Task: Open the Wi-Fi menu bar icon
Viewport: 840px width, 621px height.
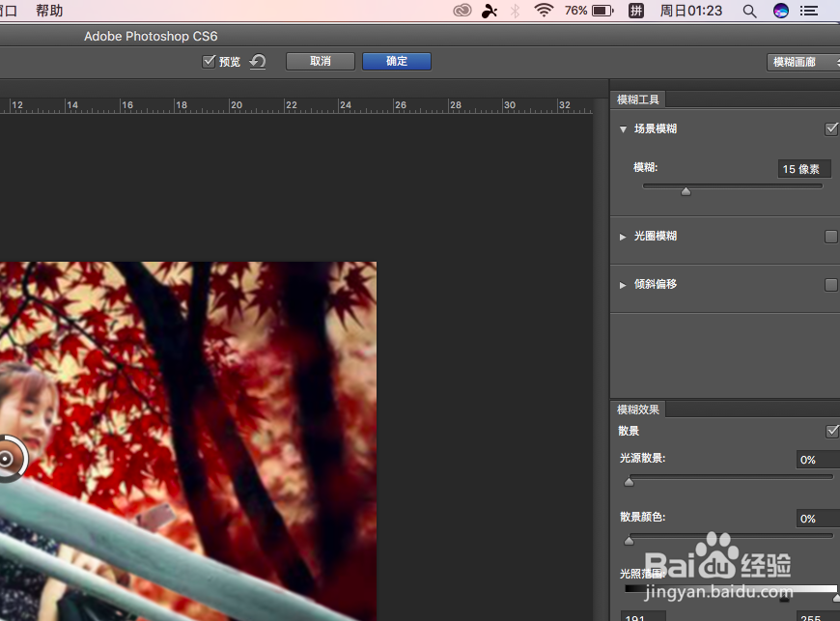Action: [544, 11]
